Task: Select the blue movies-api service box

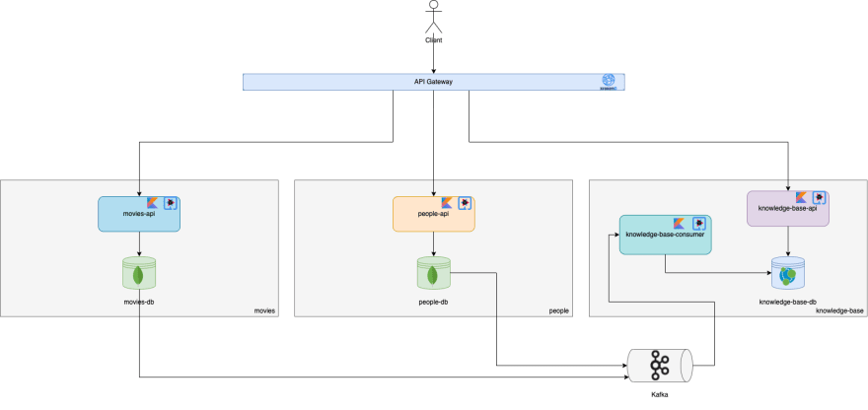Action: point(139,214)
